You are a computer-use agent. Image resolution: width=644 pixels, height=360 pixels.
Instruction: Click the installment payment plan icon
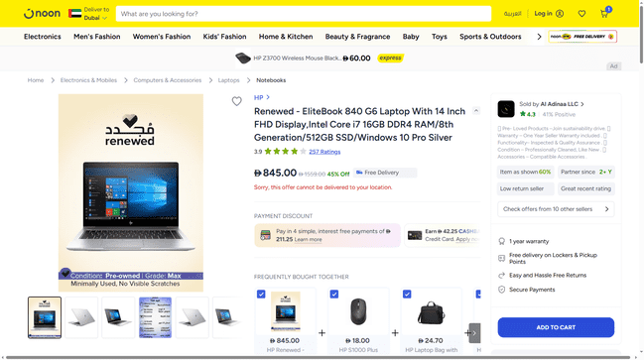pyautogui.click(x=265, y=235)
